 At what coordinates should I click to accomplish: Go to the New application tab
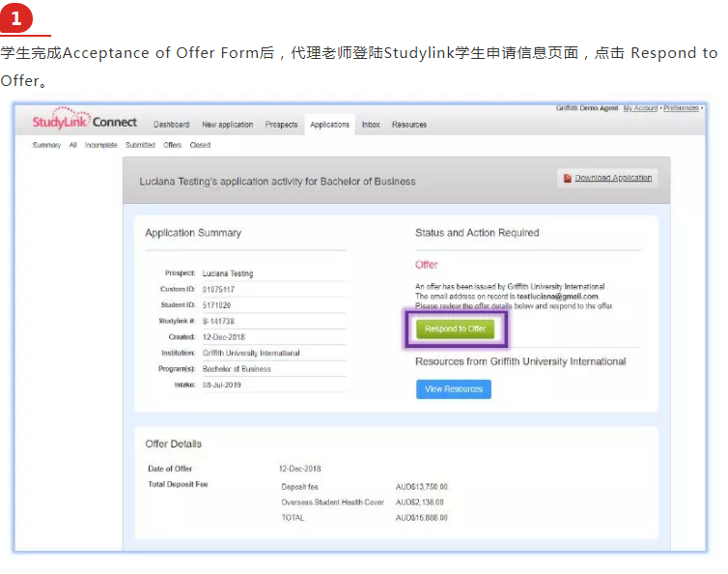(227, 125)
